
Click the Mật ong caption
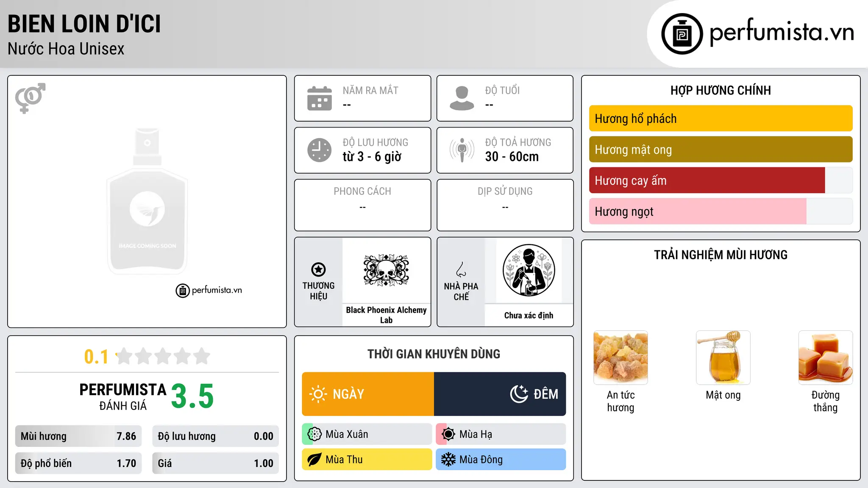pos(723,395)
